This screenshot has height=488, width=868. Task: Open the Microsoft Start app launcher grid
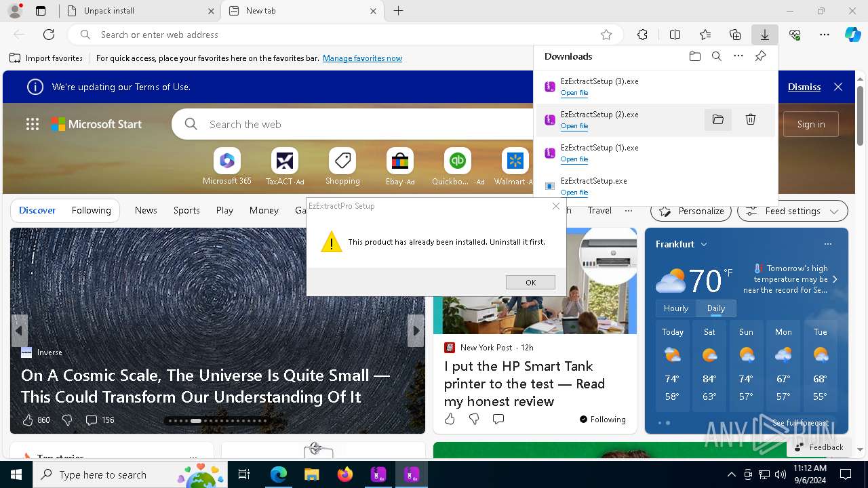pos(33,124)
